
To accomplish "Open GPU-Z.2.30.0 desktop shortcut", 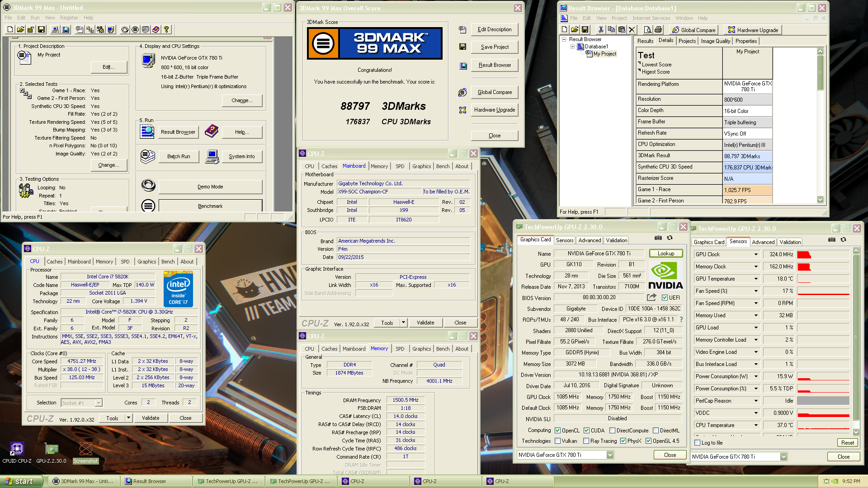I will coord(51,452).
